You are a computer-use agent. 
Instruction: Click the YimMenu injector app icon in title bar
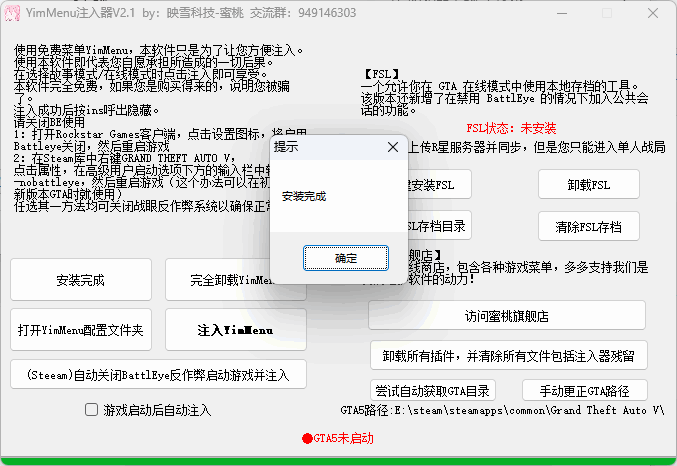12,13
